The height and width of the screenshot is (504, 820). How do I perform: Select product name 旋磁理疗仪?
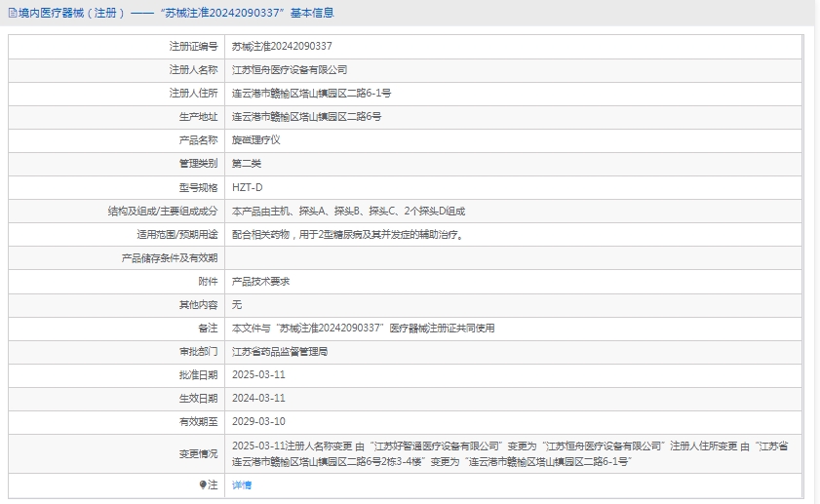256,140
